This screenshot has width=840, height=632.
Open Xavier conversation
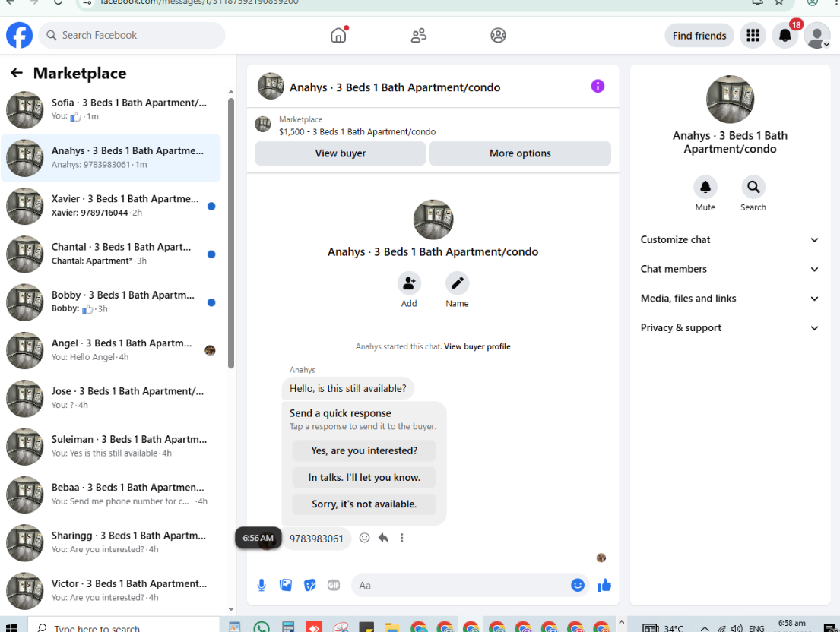[x=111, y=206]
